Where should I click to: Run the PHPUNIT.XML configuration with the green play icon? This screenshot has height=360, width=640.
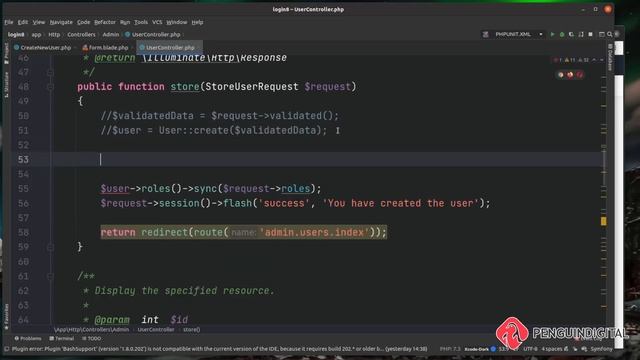coord(552,35)
